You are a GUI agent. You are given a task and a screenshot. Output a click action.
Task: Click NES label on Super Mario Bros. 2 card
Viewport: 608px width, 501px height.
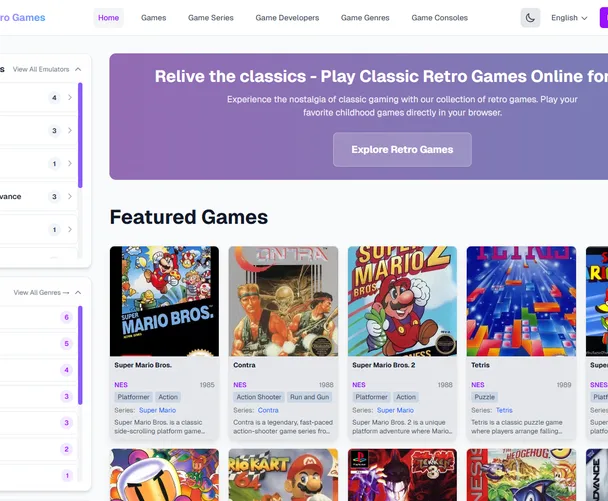click(x=359, y=385)
